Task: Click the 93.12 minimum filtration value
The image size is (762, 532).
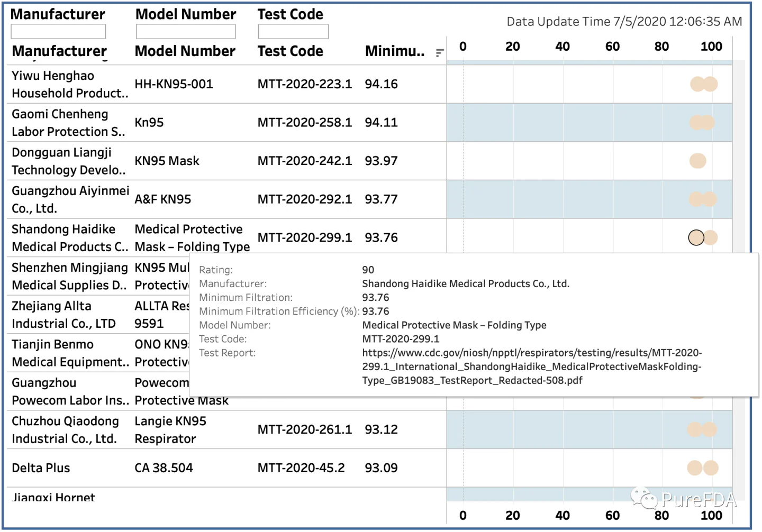Action: (x=381, y=430)
